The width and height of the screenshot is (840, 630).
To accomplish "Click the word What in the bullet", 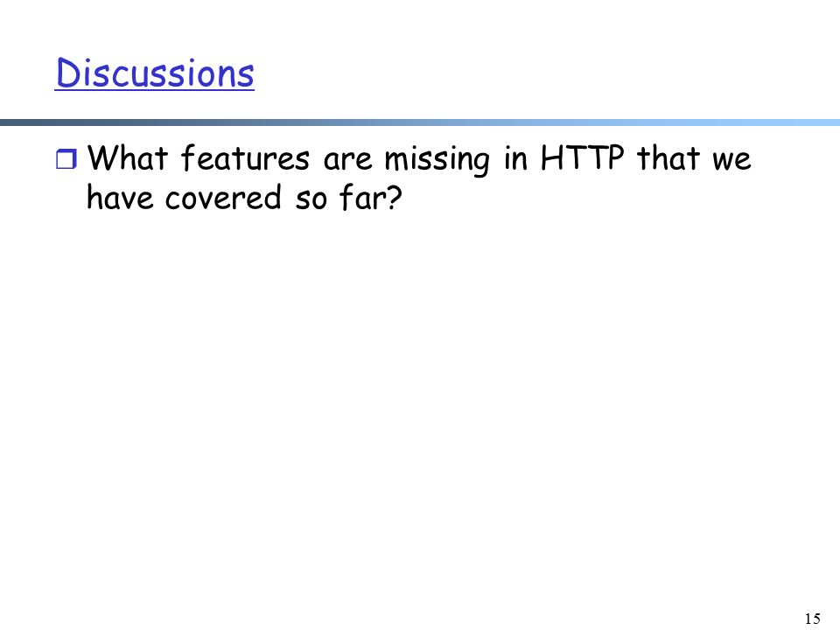I will pos(128,158).
